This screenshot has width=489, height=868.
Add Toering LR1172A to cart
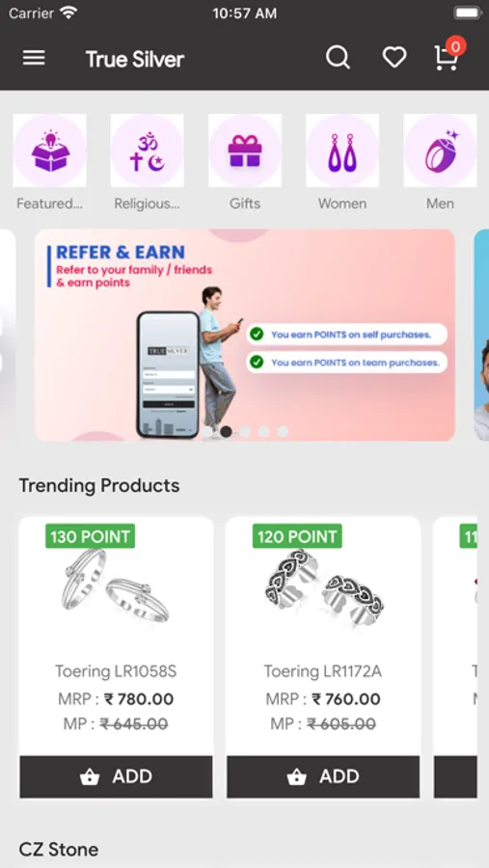pyautogui.click(x=323, y=776)
